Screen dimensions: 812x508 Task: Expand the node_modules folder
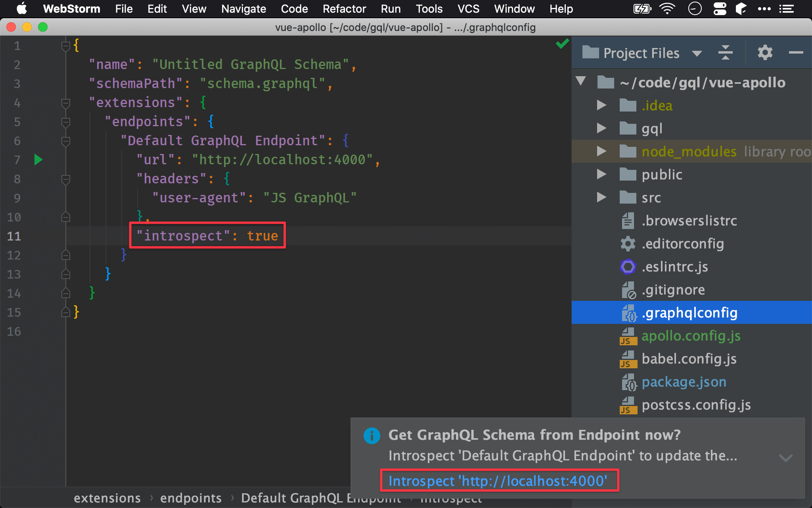601,151
